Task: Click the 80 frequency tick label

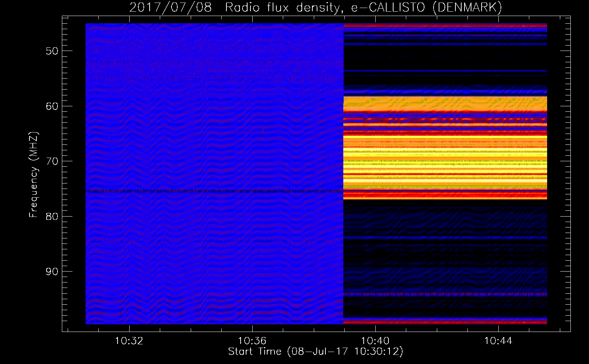Action: pos(52,217)
